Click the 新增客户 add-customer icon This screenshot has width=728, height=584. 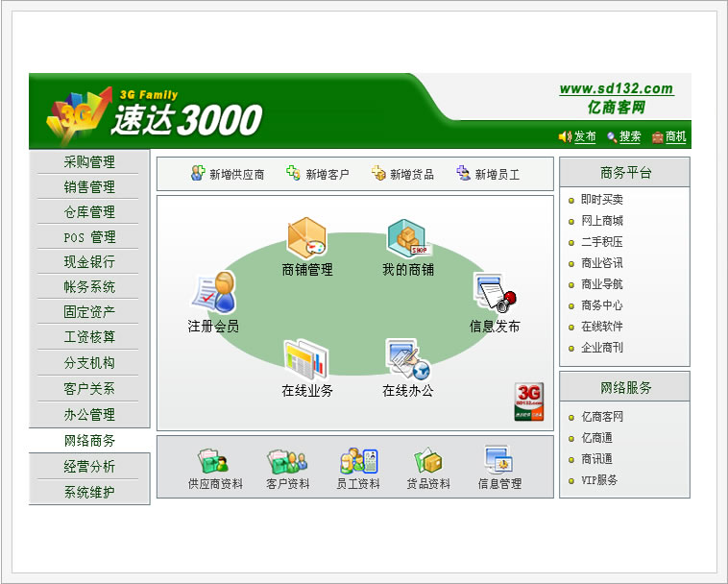click(x=293, y=173)
